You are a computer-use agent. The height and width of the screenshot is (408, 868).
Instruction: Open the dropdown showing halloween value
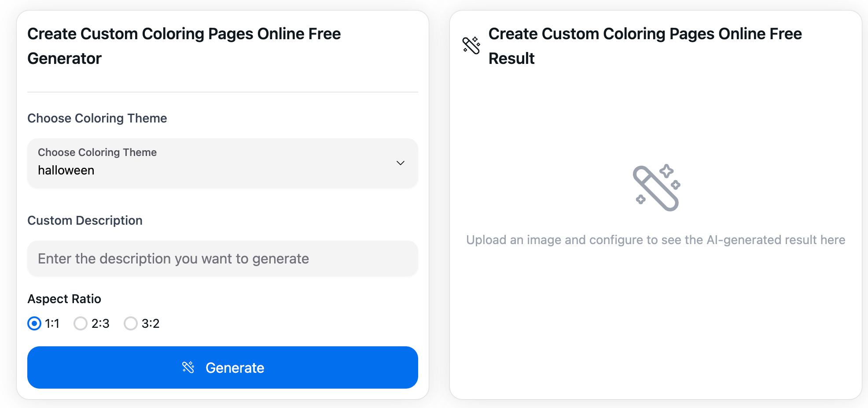point(66,171)
